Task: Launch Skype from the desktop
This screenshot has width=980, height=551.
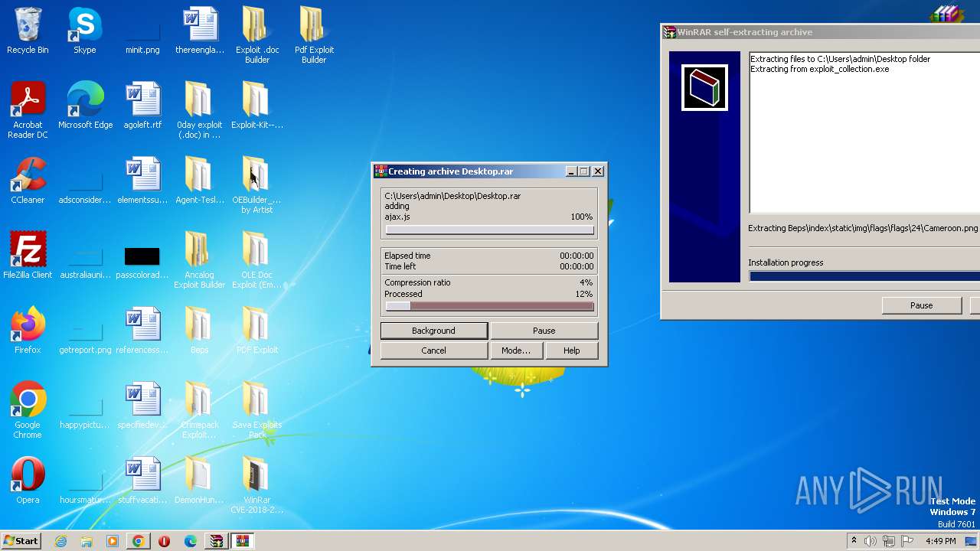Action: tap(85, 31)
